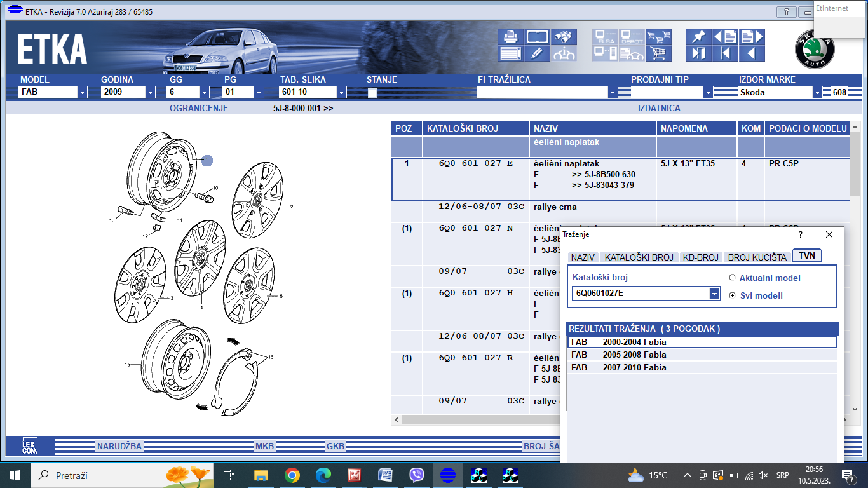Select the Aktualni model radio button
This screenshot has width=868, height=488.
pos(732,278)
